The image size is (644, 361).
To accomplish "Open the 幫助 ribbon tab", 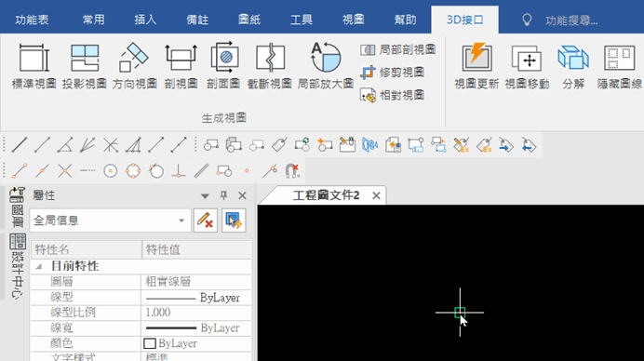I will pyautogui.click(x=405, y=20).
